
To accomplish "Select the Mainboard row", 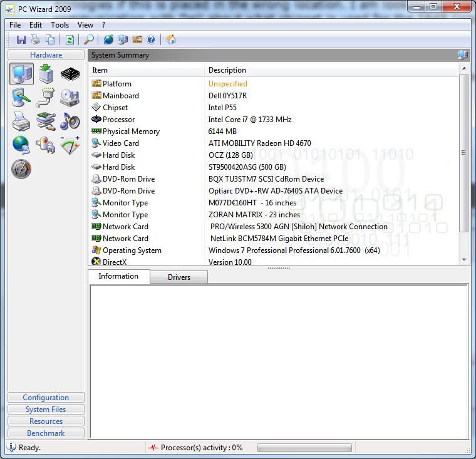I will point(273,96).
